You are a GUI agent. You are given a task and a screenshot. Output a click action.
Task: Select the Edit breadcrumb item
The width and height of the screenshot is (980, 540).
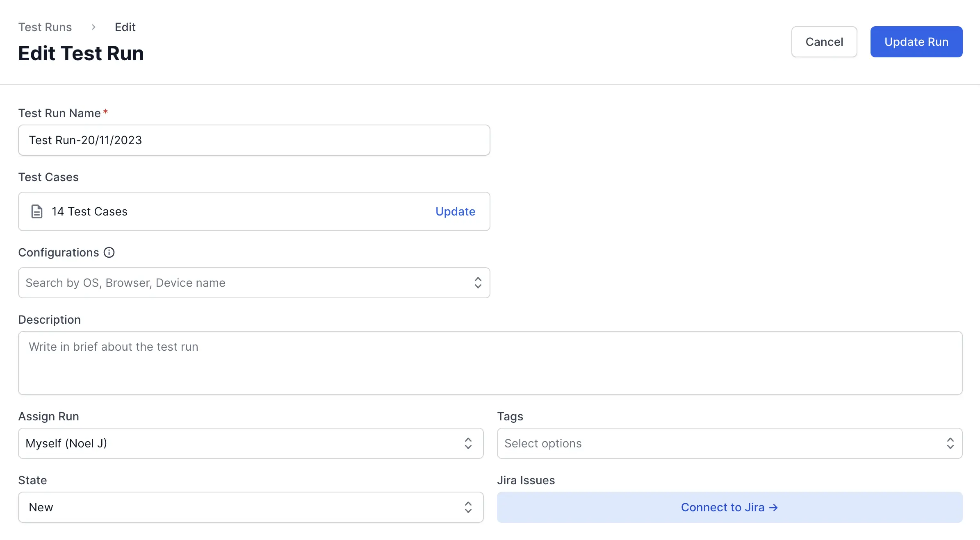pos(125,27)
